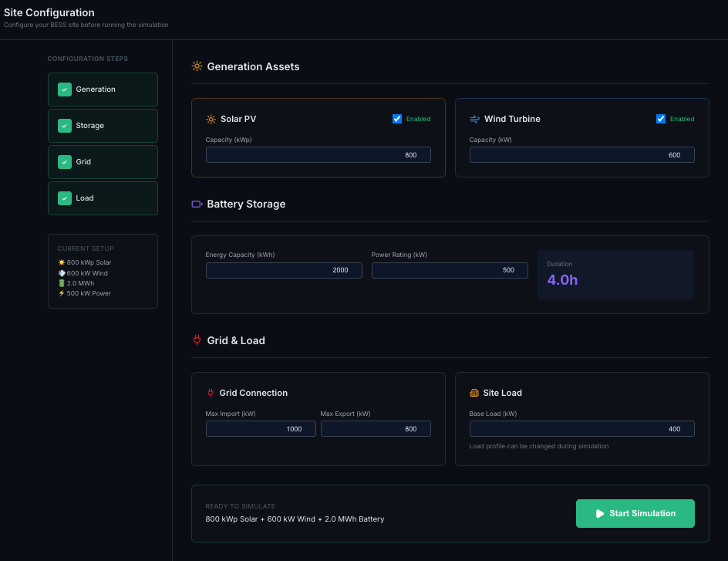This screenshot has height=561, width=728.
Task: Click the Base Load input field
Action: (x=581, y=429)
